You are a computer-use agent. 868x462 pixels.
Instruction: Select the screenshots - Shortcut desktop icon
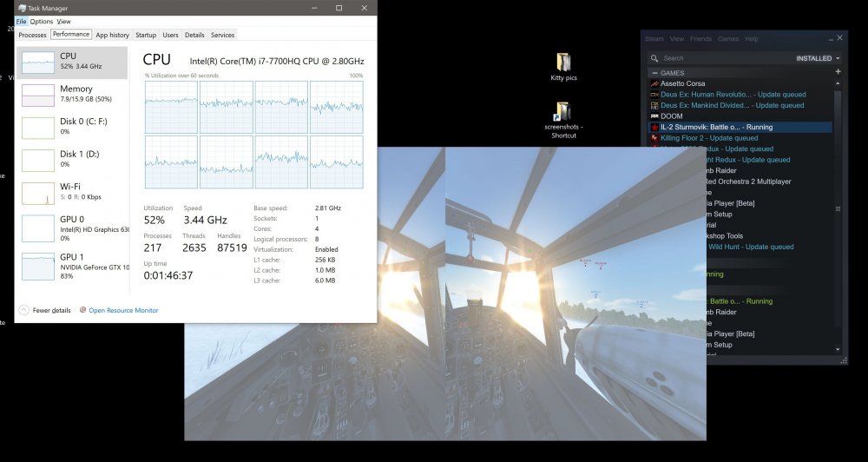click(563, 120)
